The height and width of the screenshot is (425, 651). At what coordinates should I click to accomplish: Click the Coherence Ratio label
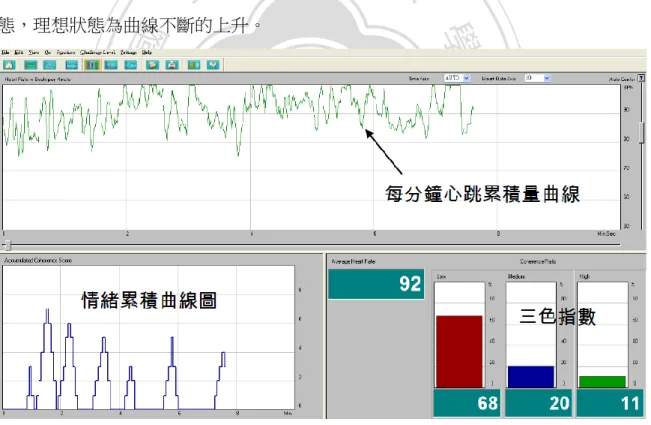click(x=538, y=261)
